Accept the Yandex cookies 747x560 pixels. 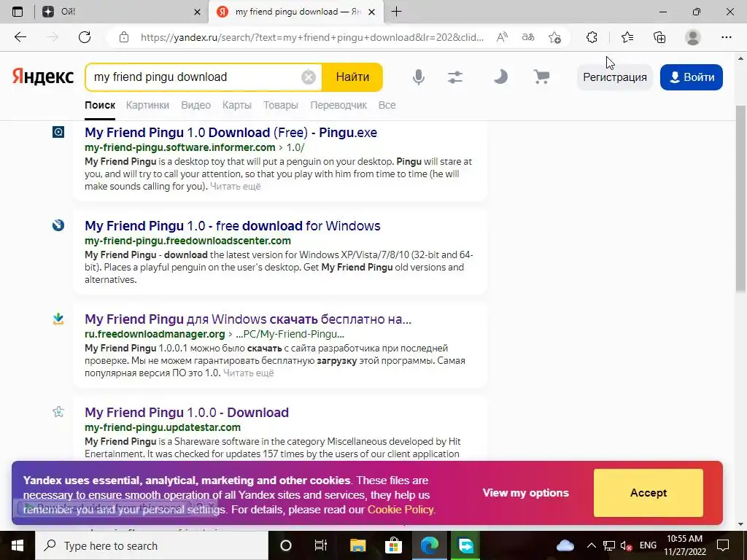point(648,493)
